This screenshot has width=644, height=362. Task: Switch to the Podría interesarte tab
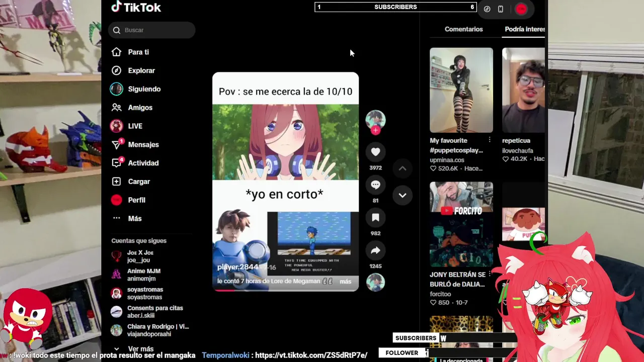click(x=525, y=29)
